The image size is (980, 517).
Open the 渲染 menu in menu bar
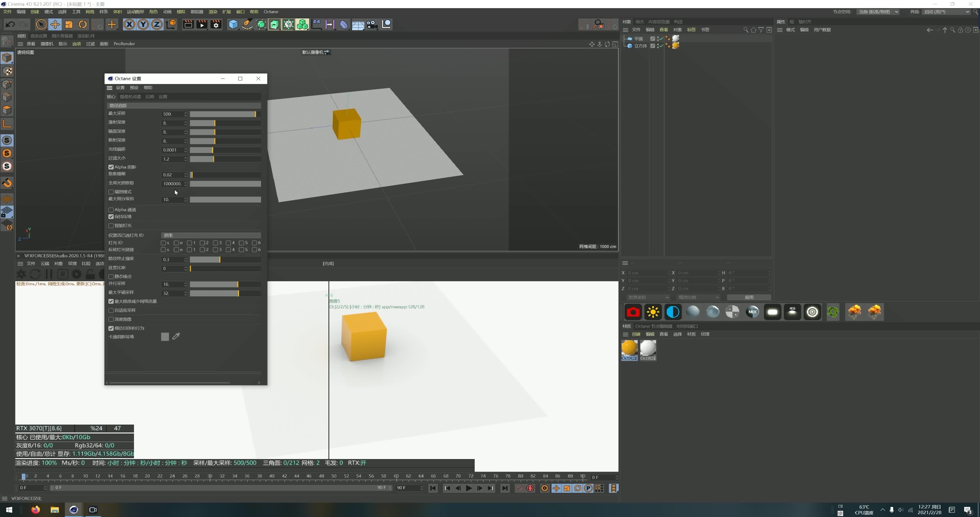(213, 12)
